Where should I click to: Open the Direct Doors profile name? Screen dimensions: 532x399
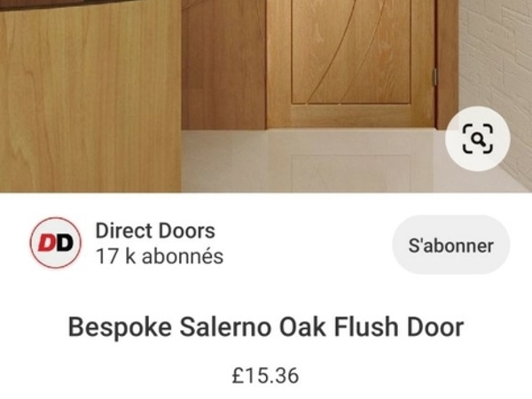[x=155, y=231]
